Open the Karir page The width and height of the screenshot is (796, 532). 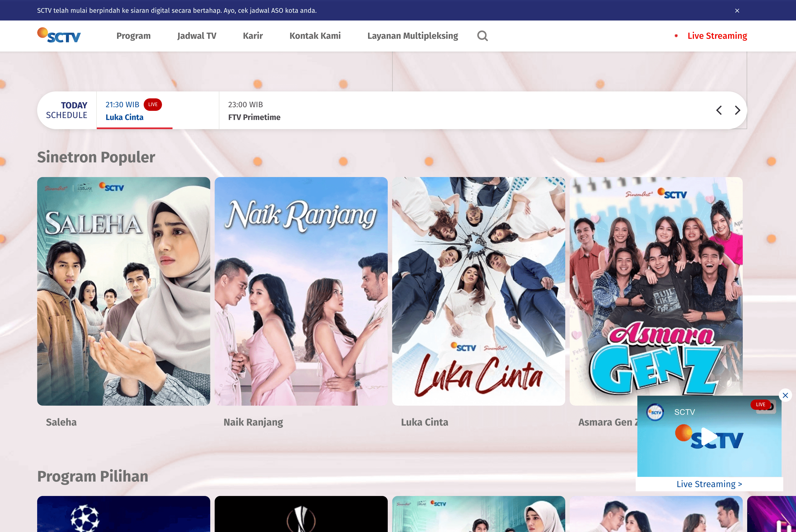click(x=253, y=36)
